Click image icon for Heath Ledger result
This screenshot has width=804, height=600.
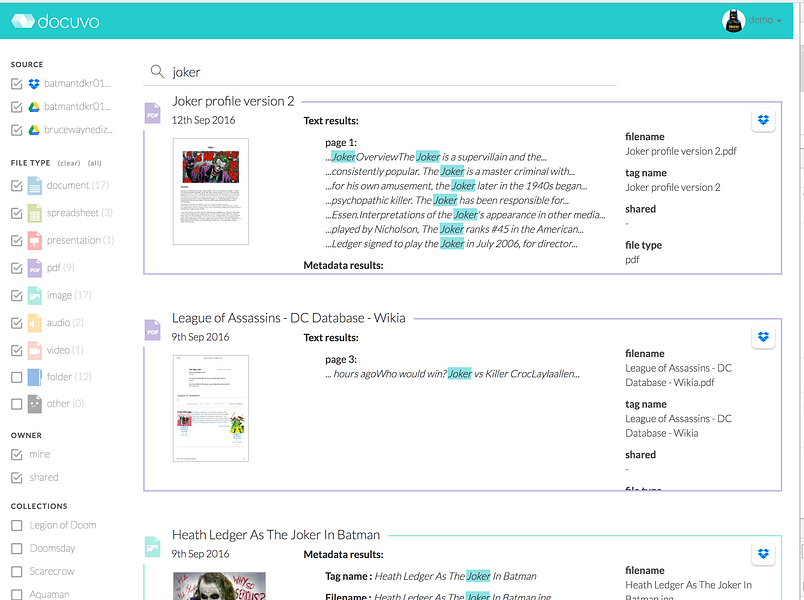click(153, 547)
